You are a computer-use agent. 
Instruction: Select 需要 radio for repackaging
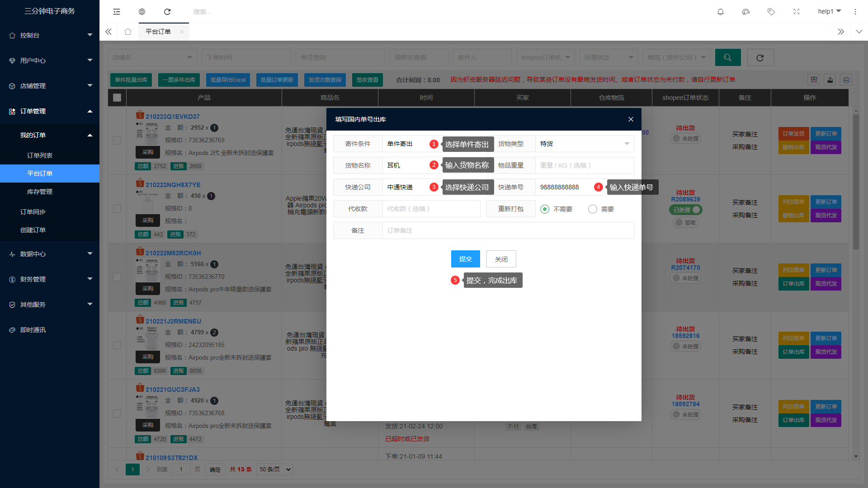pyautogui.click(x=593, y=209)
